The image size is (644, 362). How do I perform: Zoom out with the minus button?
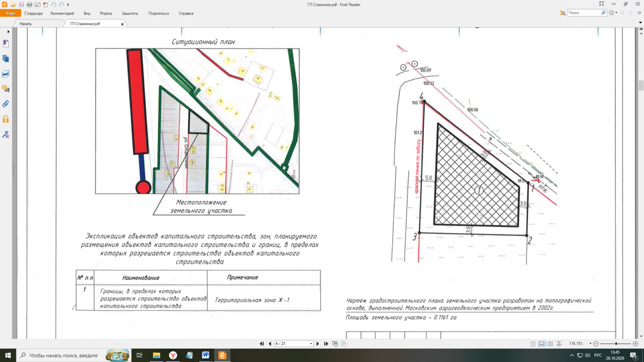[x=596, y=343]
